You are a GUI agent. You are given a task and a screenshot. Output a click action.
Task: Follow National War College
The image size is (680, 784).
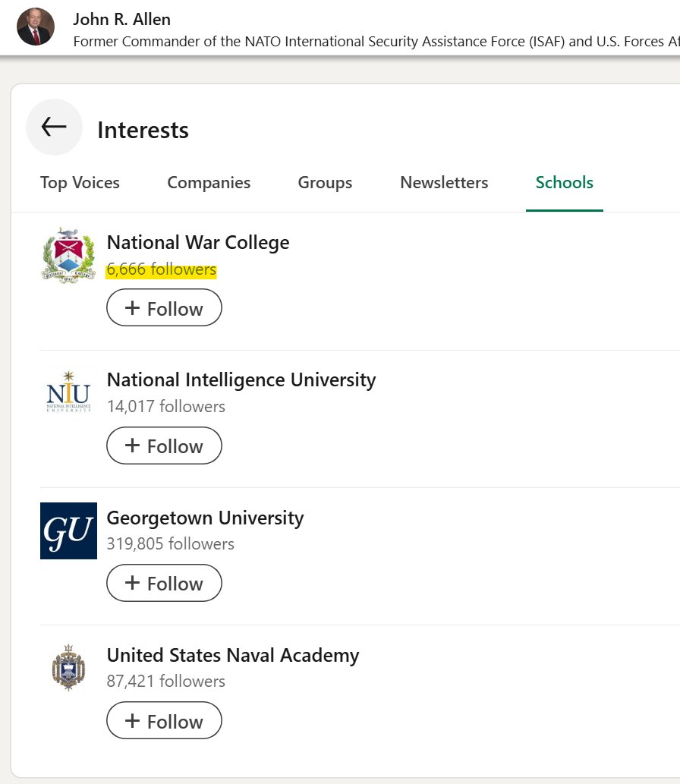tap(164, 308)
